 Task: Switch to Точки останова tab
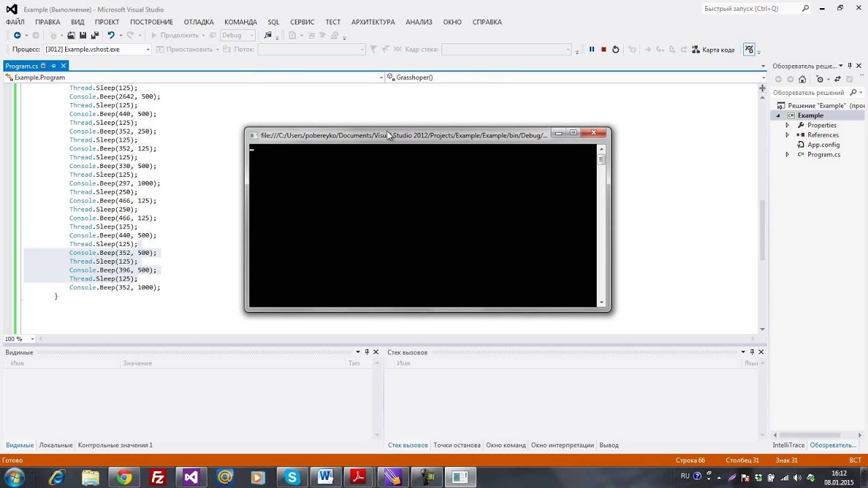tap(457, 445)
